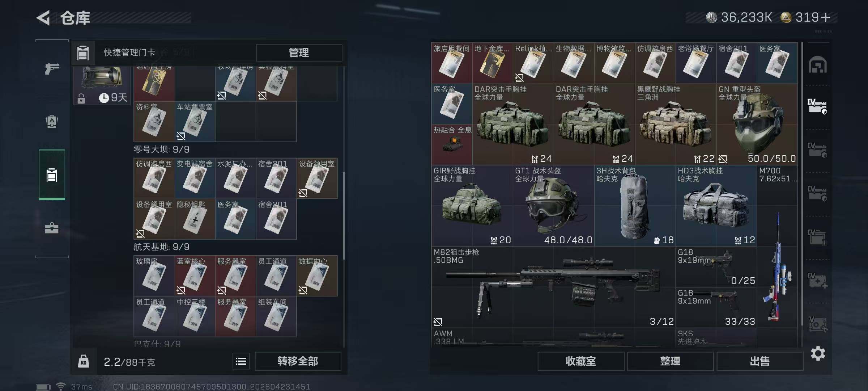Open the backpack category in left sidebar
868x391 pixels.
tap(52, 122)
